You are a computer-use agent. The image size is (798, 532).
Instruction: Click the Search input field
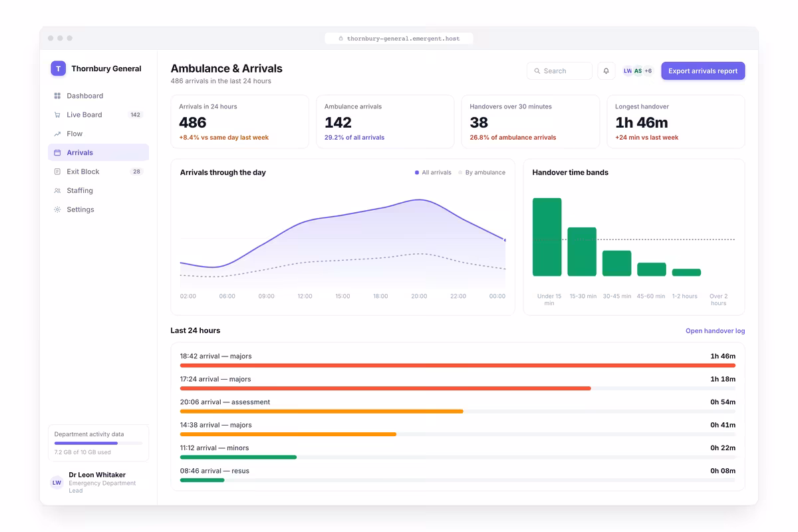click(559, 71)
